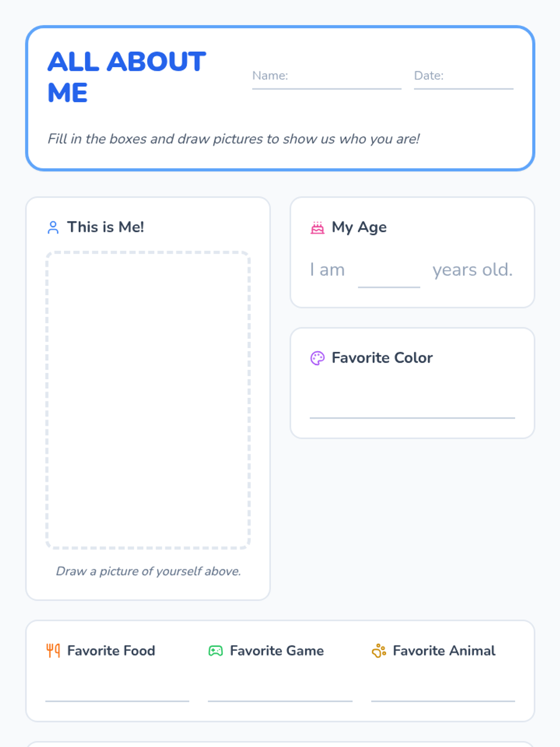Click the game controller icon
The width and height of the screenshot is (560, 747).
[216, 650]
